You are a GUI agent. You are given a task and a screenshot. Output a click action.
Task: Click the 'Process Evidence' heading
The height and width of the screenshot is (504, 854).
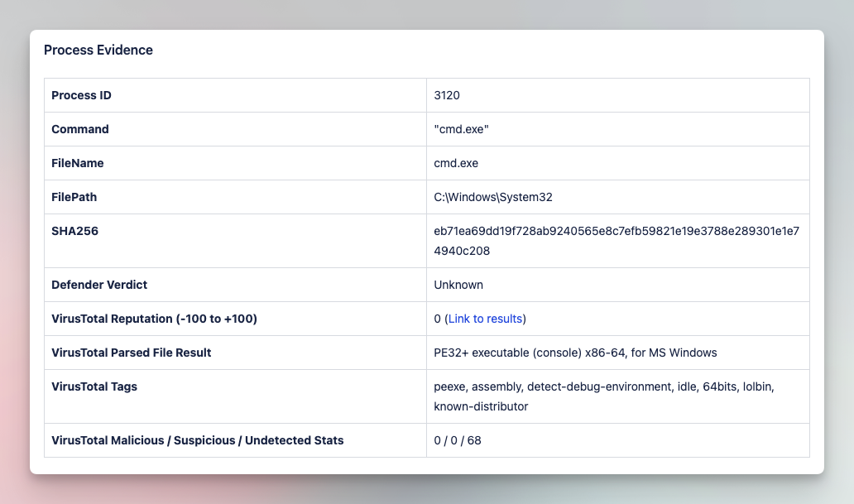98,50
